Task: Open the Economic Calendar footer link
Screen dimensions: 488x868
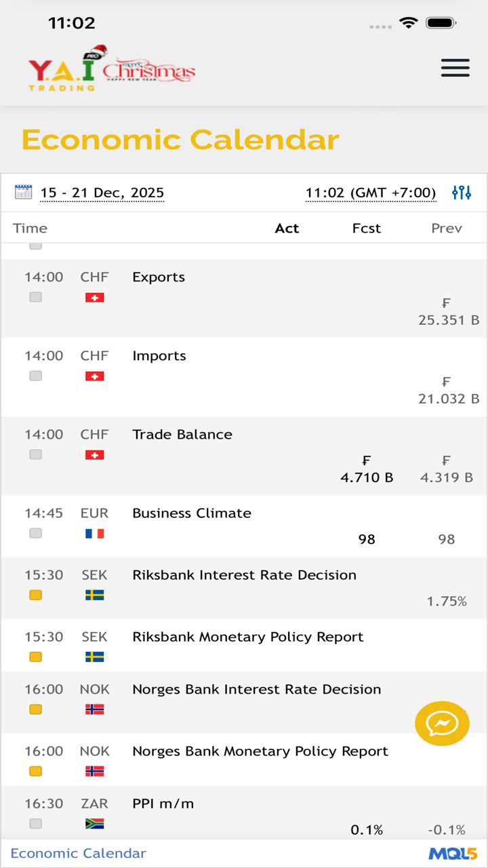Action: click(79, 854)
